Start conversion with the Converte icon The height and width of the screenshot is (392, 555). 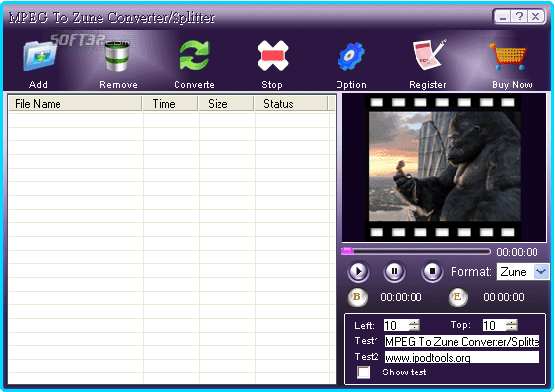194,56
